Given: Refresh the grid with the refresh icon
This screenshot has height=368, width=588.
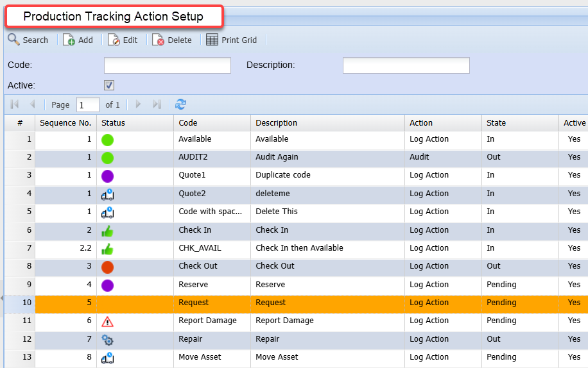Looking at the screenshot, I should pos(181,105).
